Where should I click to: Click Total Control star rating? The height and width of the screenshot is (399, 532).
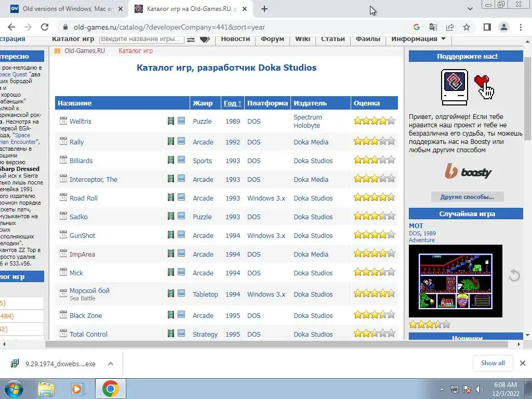coord(374,334)
